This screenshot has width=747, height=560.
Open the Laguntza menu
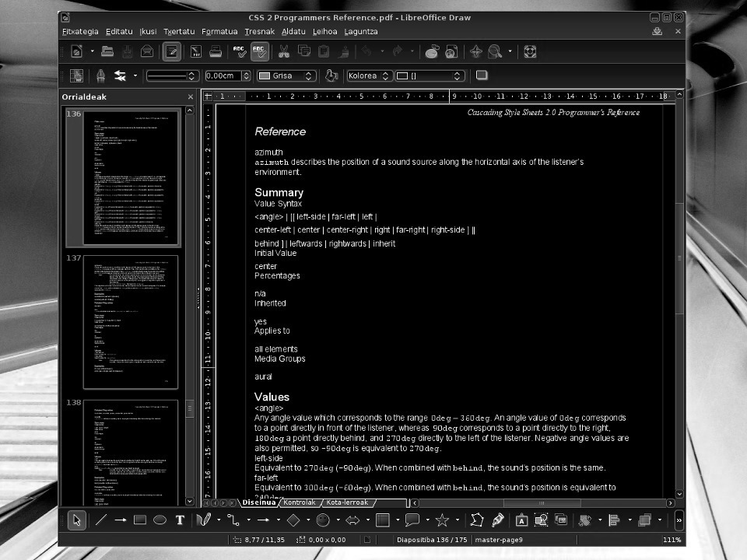360,31
